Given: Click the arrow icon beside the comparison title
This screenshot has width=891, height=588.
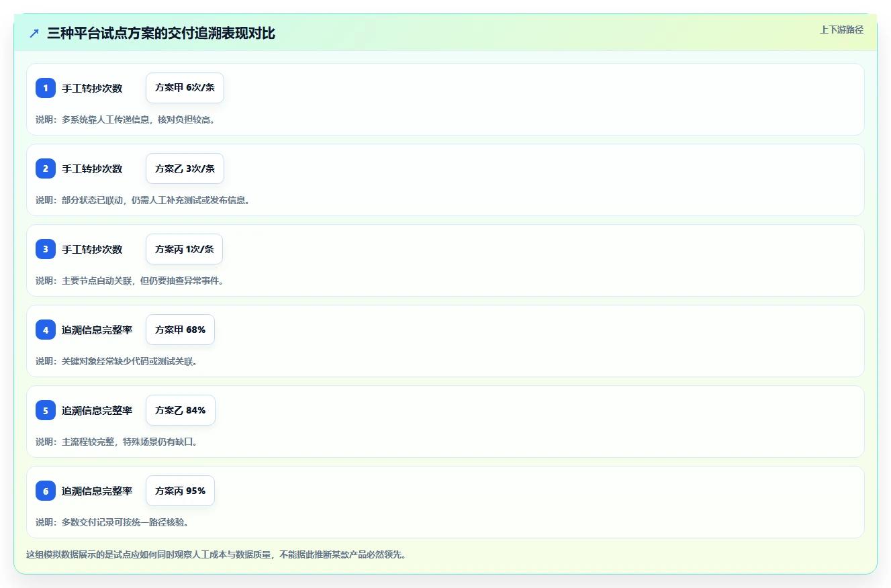Looking at the screenshot, I should (x=34, y=33).
